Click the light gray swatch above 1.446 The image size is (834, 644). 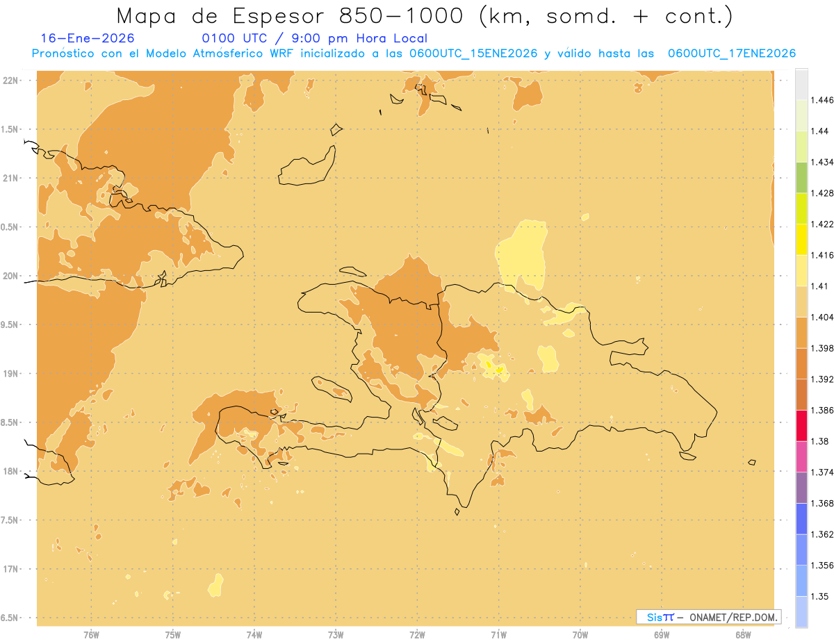(801, 84)
